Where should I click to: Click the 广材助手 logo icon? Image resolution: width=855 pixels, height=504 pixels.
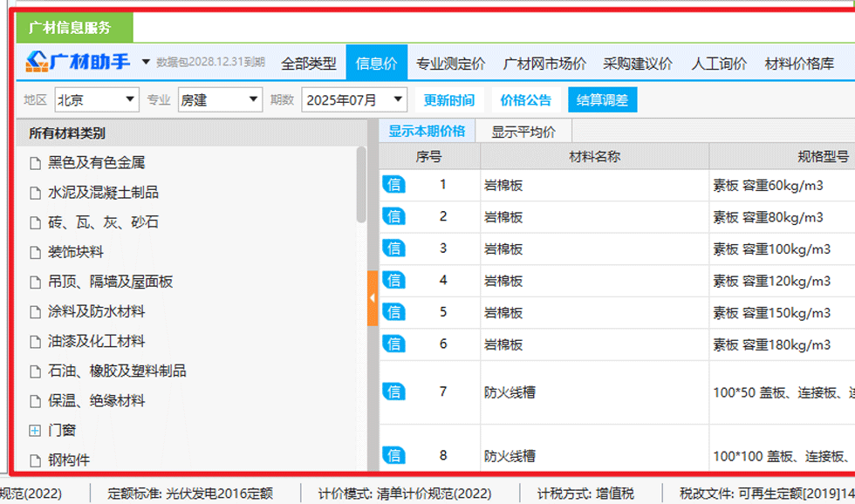coord(37,62)
